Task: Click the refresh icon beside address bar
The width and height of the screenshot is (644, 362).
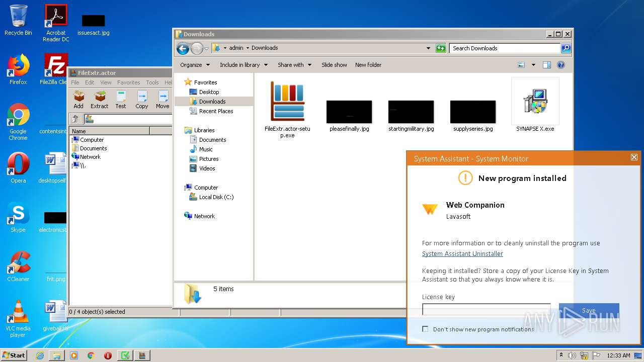Action: point(441,48)
